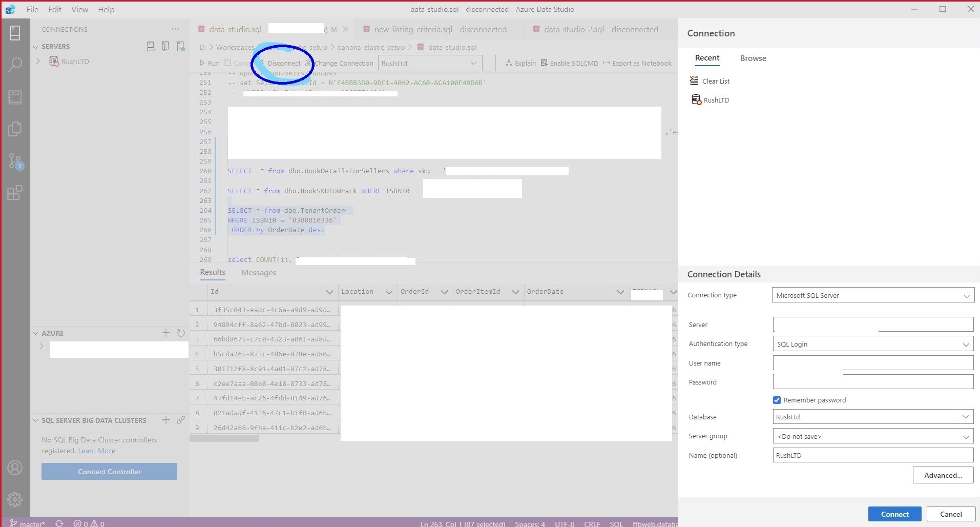Screen dimensions: 980x527
Task: Enable the Remember password checkbox
Action: click(777, 400)
